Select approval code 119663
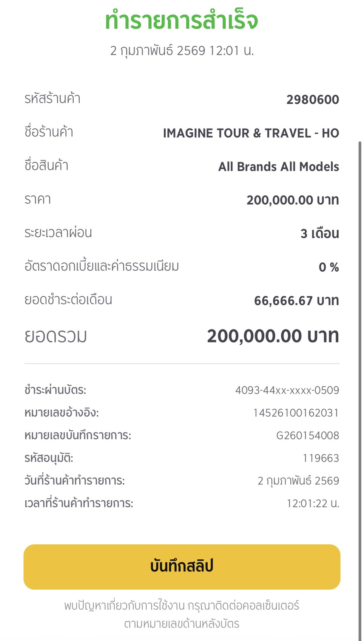Screen dimensions: 364x641 [321, 458]
